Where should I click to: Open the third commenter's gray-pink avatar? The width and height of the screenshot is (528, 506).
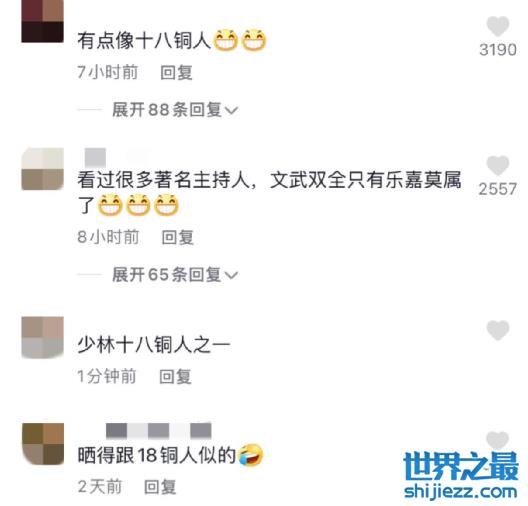point(42,338)
